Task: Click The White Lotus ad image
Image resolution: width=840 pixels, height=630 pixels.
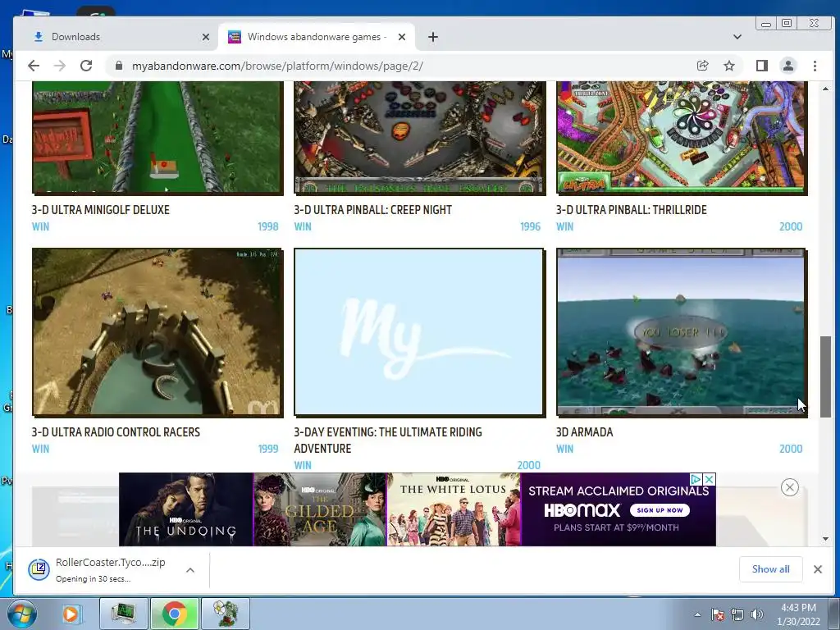Action: [454, 509]
